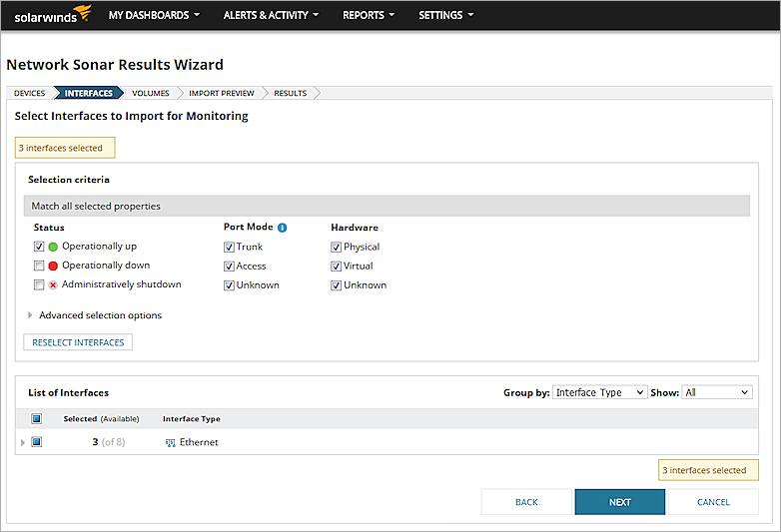Open the Group by dropdown
Image resolution: width=781 pixels, height=532 pixels.
click(599, 392)
